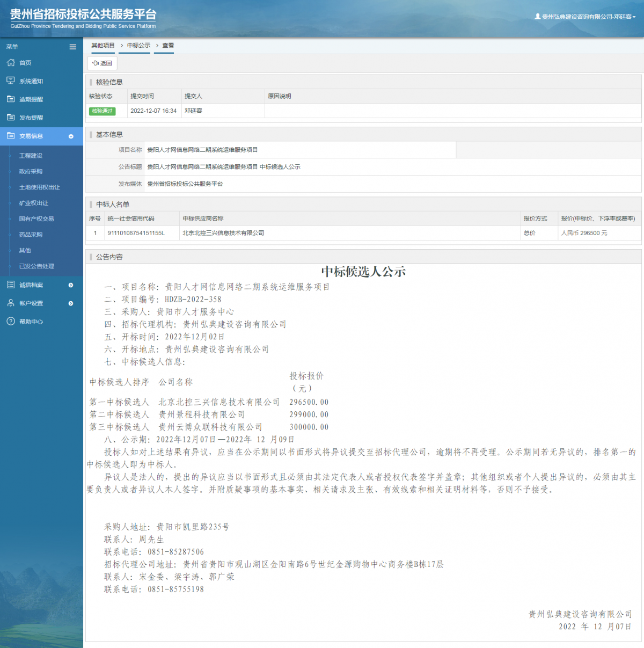Click the platform title 贵州省招标投标公共服务平台
Viewport: 644px width, 648px height.
coord(83,14)
